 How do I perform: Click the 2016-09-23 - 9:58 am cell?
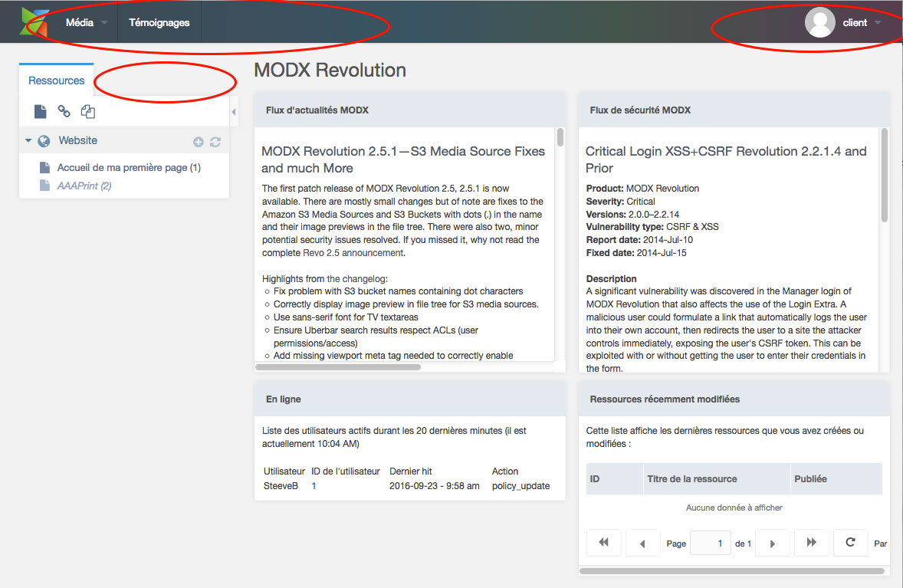pyautogui.click(x=434, y=486)
